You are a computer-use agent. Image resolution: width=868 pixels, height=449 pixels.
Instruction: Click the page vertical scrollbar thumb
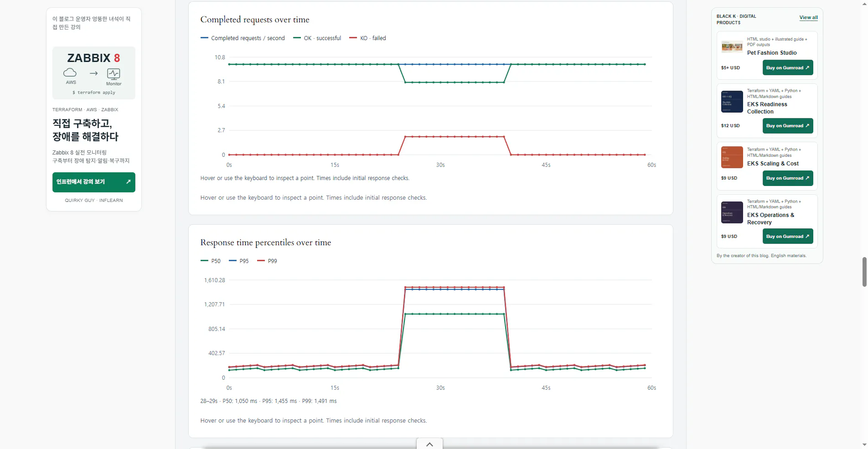point(864,272)
